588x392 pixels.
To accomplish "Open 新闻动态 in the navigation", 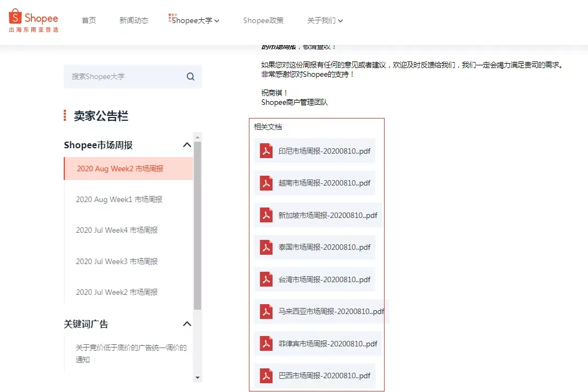I will tap(134, 20).
